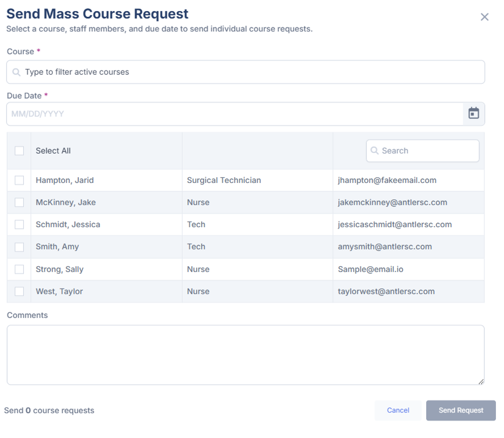Click the X to close the dialog
The height and width of the screenshot is (438, 504).
(484, 16)
